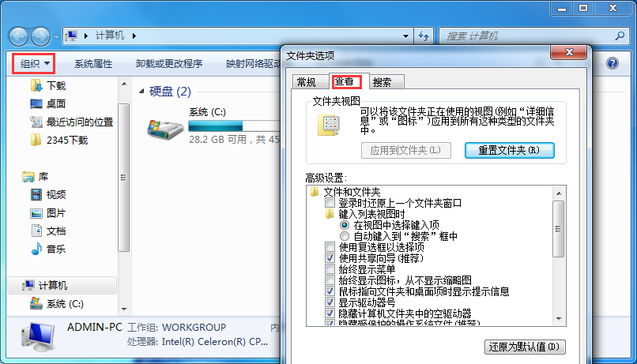Select the 下载 folder in sidebar
Screen dimensions: 637x364
coord(56,85)
